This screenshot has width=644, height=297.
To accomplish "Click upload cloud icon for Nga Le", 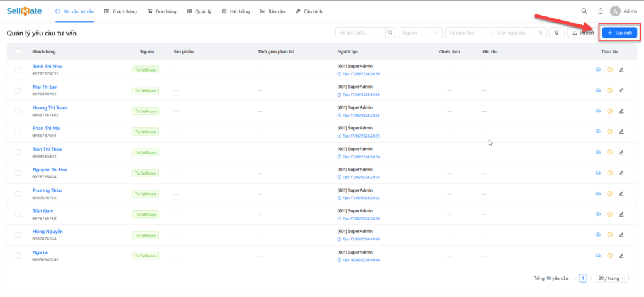I will (x=598, y=255).
